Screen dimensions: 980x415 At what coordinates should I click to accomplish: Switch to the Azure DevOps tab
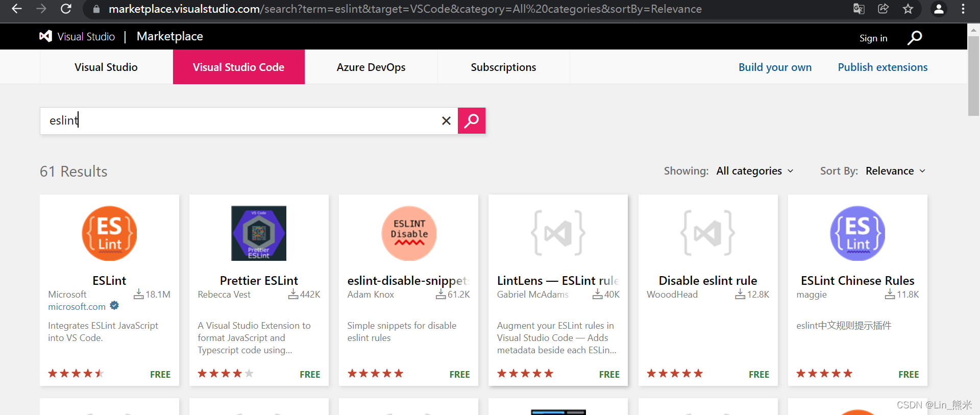371,67
